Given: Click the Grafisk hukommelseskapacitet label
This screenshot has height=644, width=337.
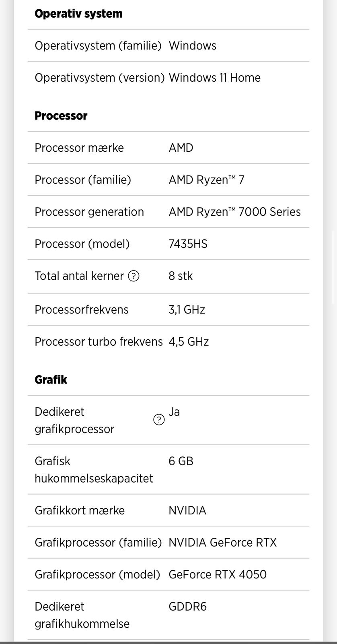Looking at the screenshot, I should 94,470.
